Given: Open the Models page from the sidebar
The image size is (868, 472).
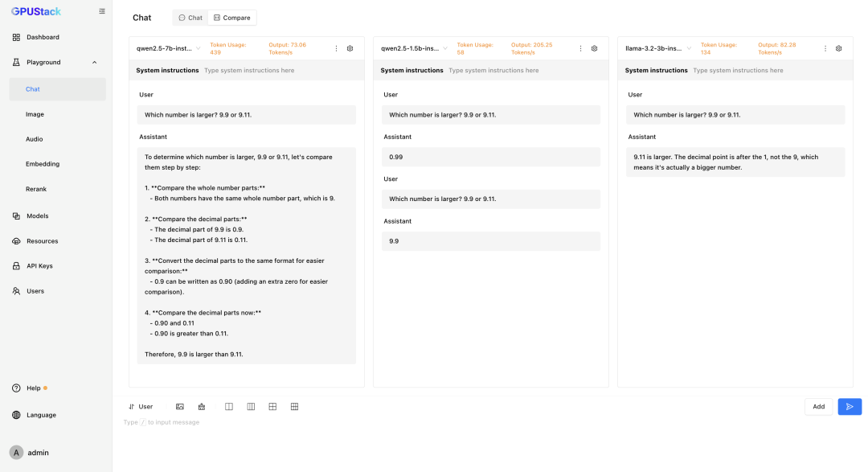Looking at the screenshot, I should coord(39,215).
